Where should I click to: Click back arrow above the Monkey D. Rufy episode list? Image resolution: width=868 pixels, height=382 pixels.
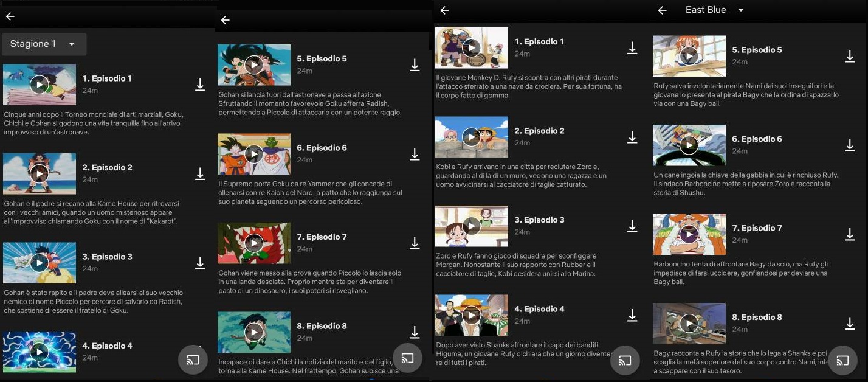(x=445, y=10)
